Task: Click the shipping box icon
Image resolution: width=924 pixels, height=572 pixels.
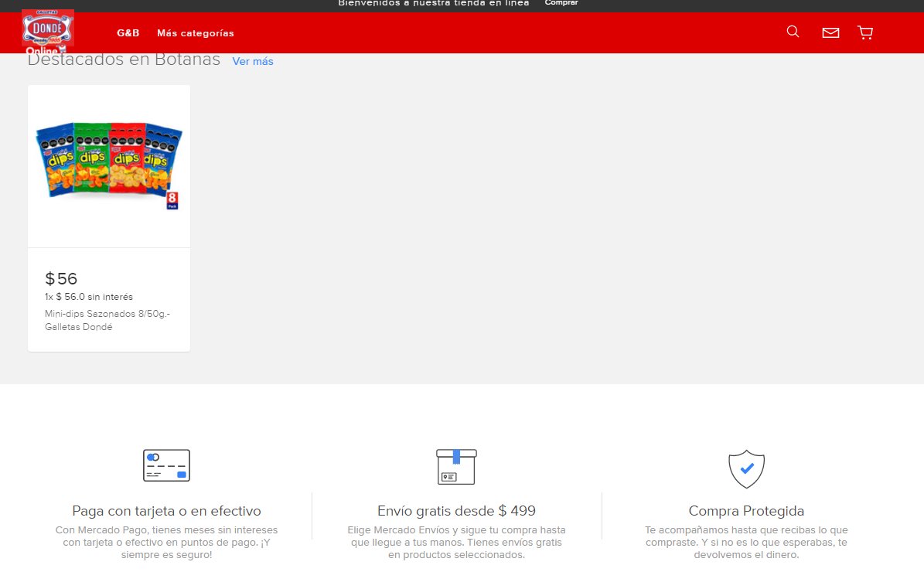Action: coord(456,467)
